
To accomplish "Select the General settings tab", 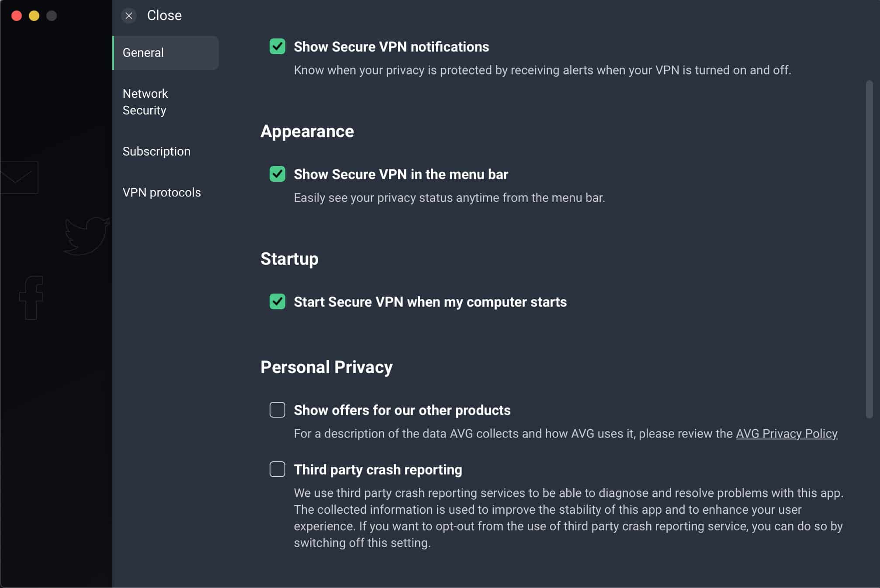I will tap(166, 52).
